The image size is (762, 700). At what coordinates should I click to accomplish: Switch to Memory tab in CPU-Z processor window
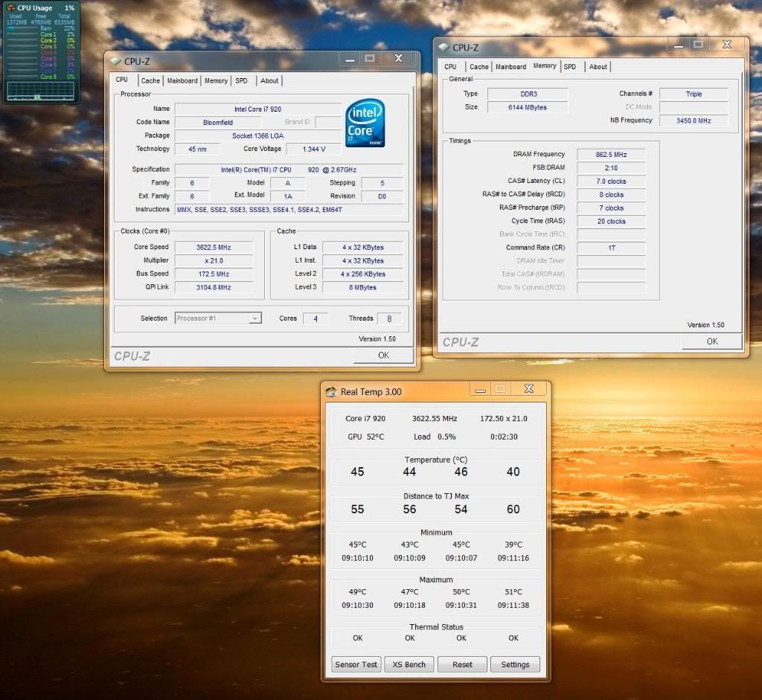(x=216, y=80)
